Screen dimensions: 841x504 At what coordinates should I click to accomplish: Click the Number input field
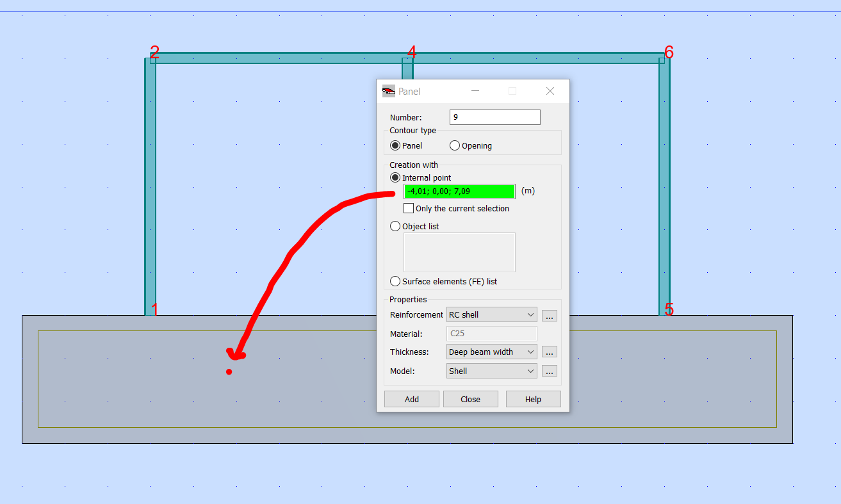(494, 117)
